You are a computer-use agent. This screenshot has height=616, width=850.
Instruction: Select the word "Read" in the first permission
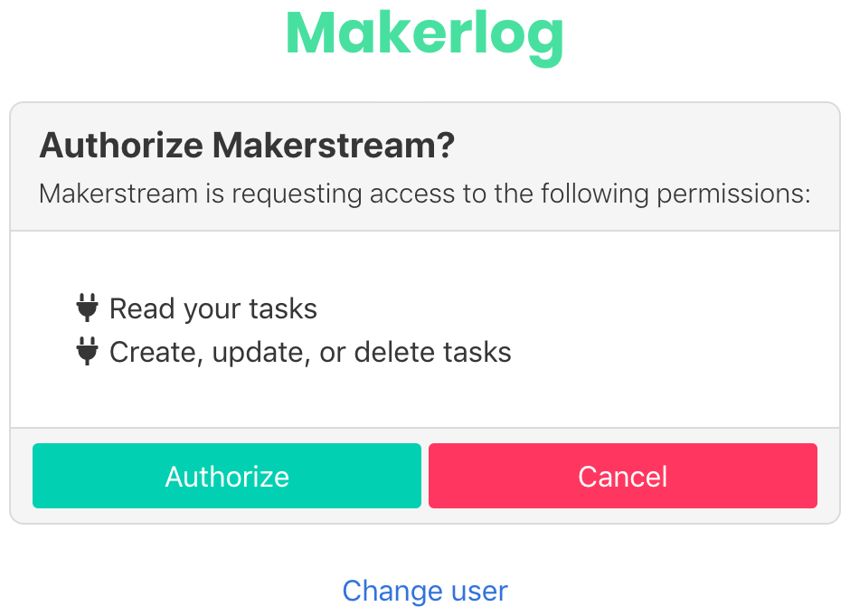(x=142, y=308)
